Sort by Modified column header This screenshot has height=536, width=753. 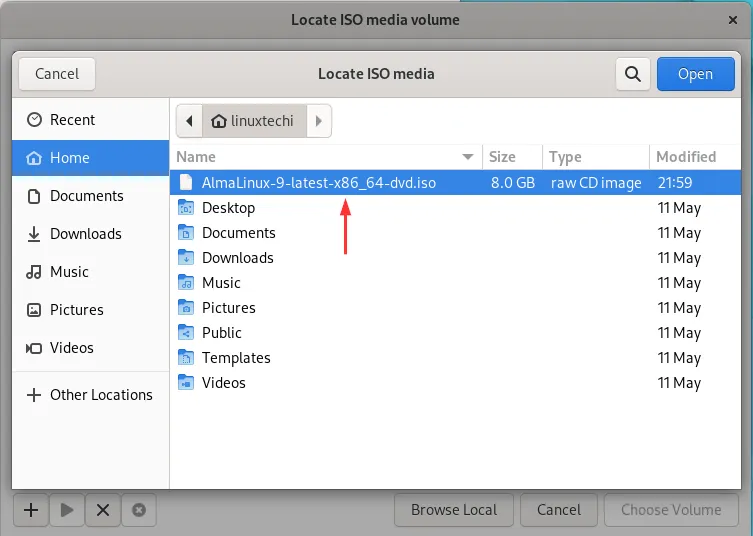pos(695,157)
